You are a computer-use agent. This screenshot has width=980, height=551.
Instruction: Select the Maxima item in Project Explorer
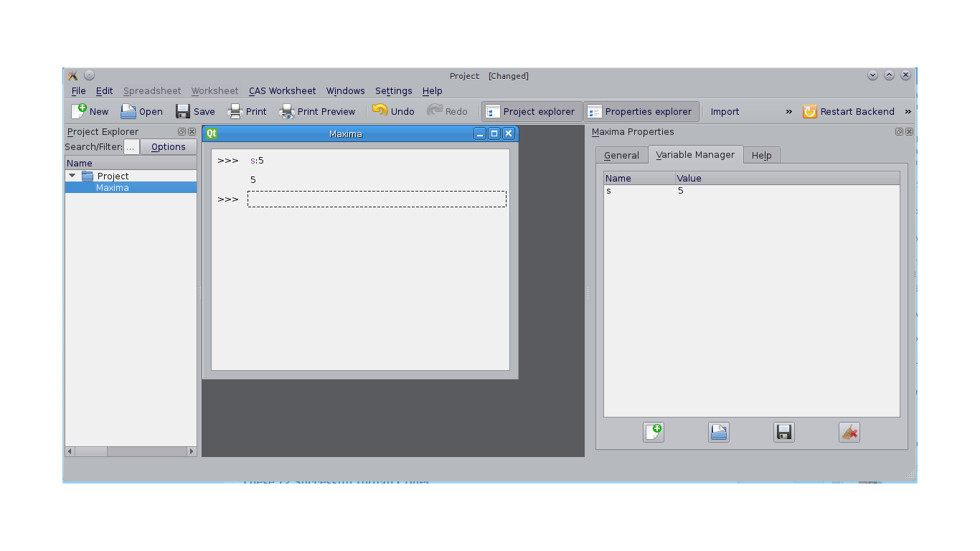(x=113, y=187)
